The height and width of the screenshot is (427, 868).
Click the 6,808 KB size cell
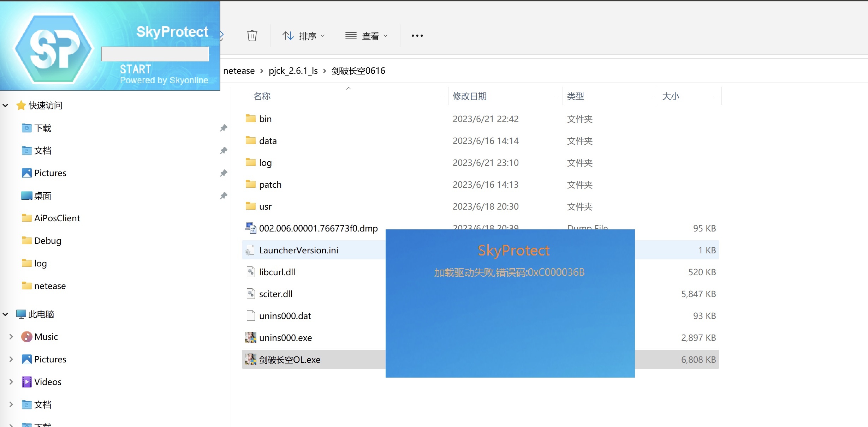pyautogui.click(x=698, y=360)
